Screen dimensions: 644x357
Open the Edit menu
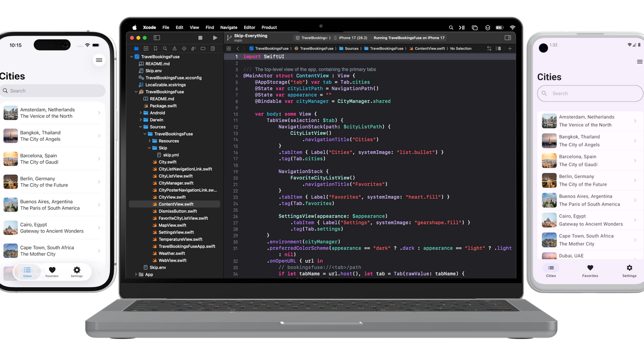(x=179, y=28)
